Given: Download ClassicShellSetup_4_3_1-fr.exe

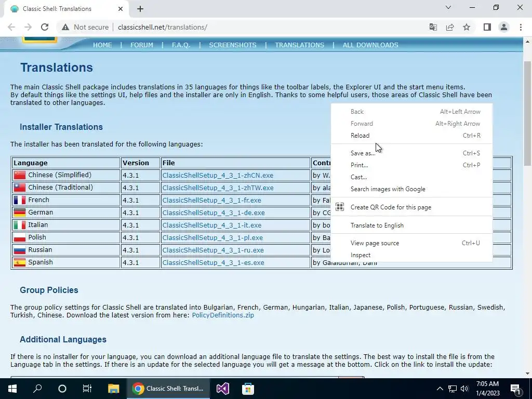Looking at the screenshot, I should click(212, 200).
